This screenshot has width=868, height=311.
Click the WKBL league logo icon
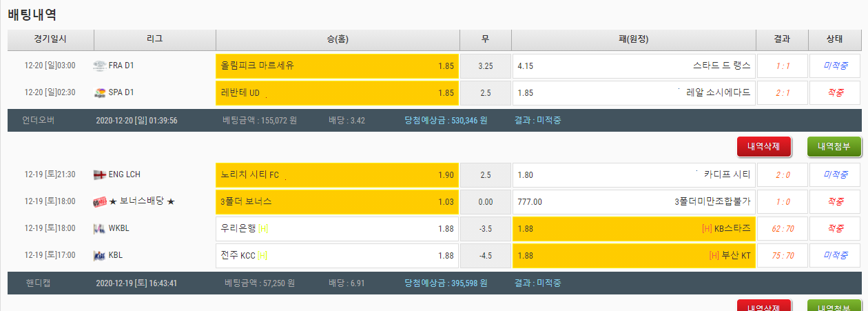[100, 229]
